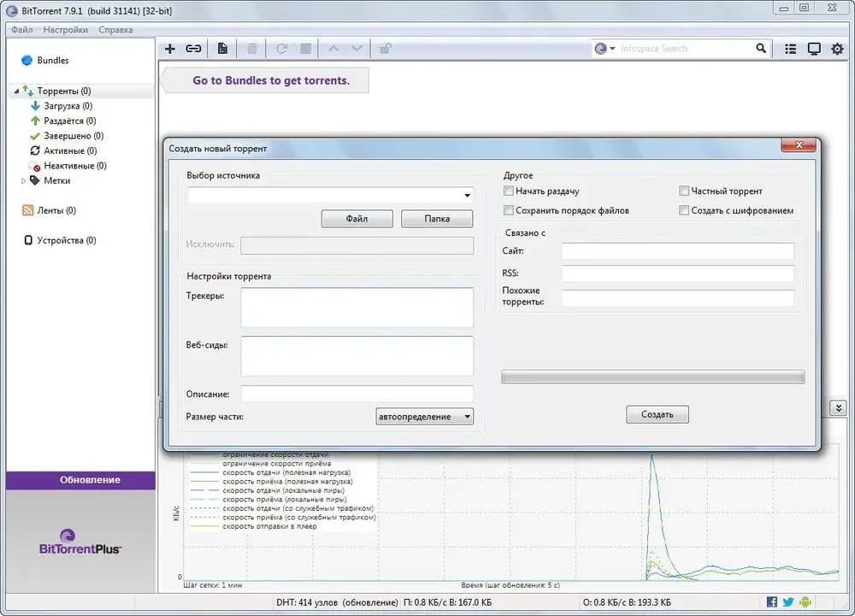855x616 pixels.
Task: Click the BitTorrent Plus logo
Action: coord(80,542)
